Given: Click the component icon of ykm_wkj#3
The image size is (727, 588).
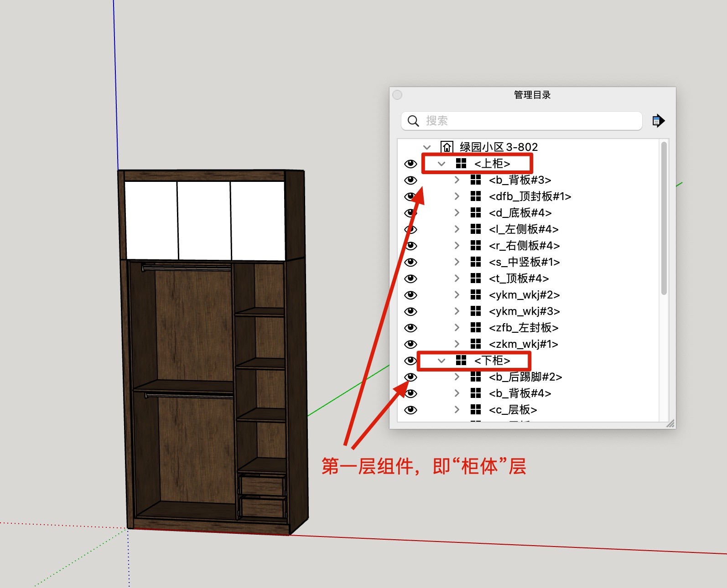Looking at the screenshot, I should click(x=476, y=311).
